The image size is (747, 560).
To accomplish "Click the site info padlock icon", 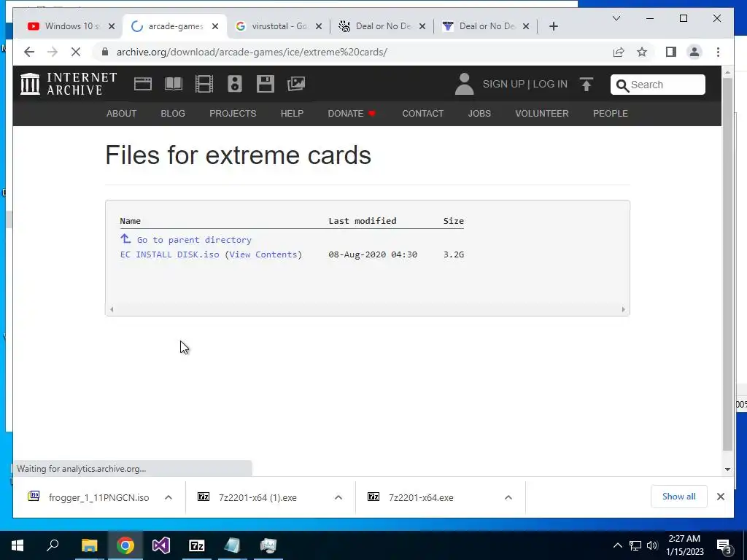I will 105,52.
